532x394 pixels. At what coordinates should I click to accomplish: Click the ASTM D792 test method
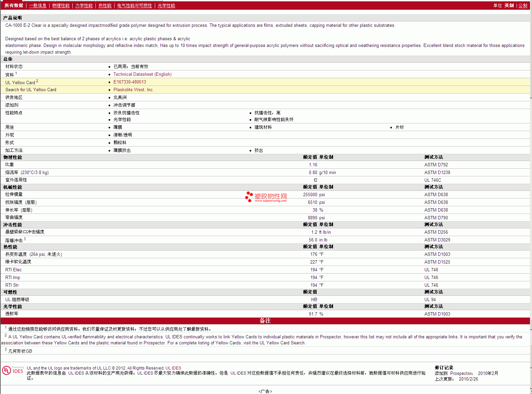(436, 165)
